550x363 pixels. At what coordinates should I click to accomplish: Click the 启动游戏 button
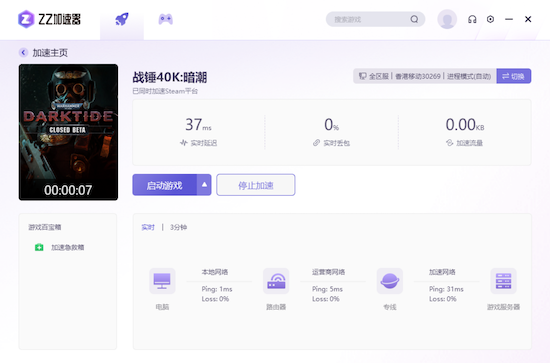165,185
